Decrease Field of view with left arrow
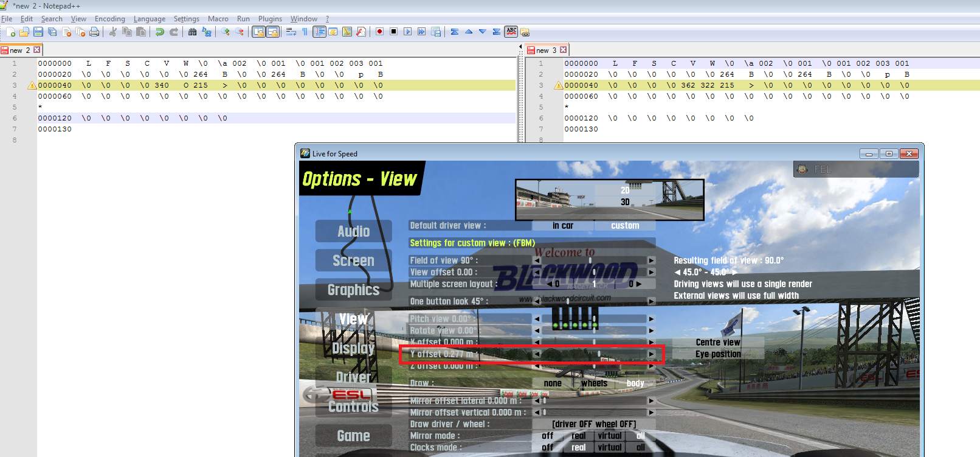This screenshot has width=980, height=457. [x=537, y=260]
